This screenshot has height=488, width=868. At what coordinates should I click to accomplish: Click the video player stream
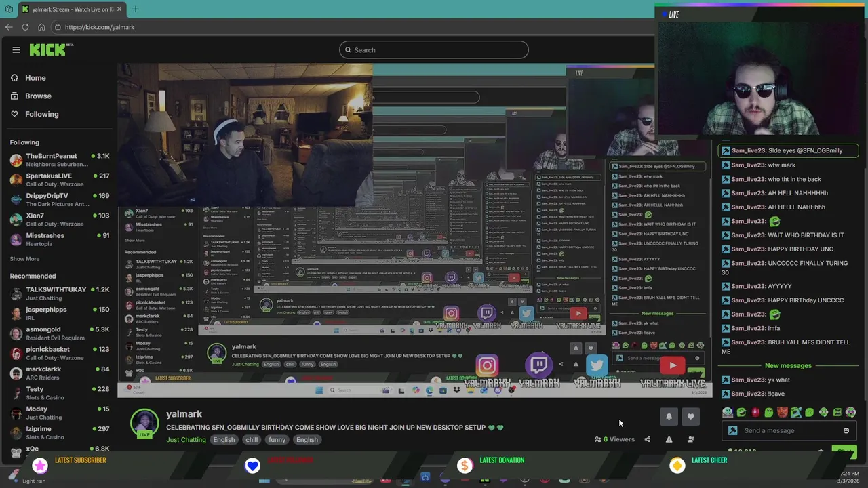(x=414, y=230)
